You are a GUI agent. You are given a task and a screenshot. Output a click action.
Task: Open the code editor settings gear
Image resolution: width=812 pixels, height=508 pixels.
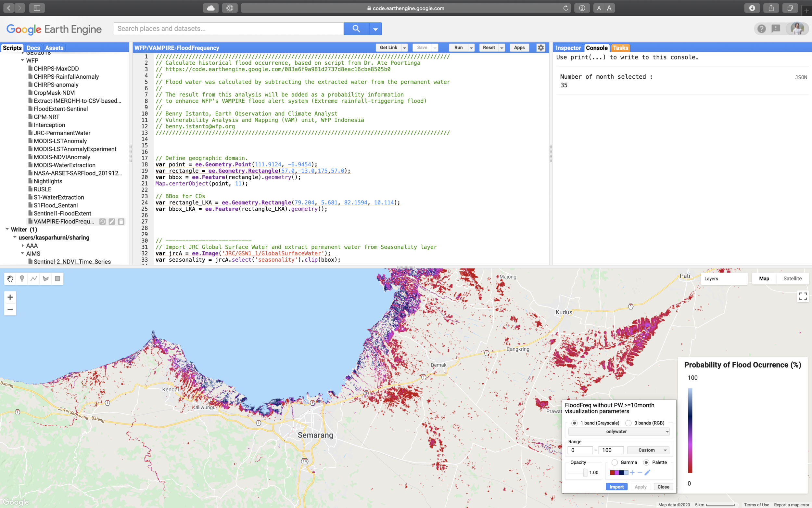540,48
